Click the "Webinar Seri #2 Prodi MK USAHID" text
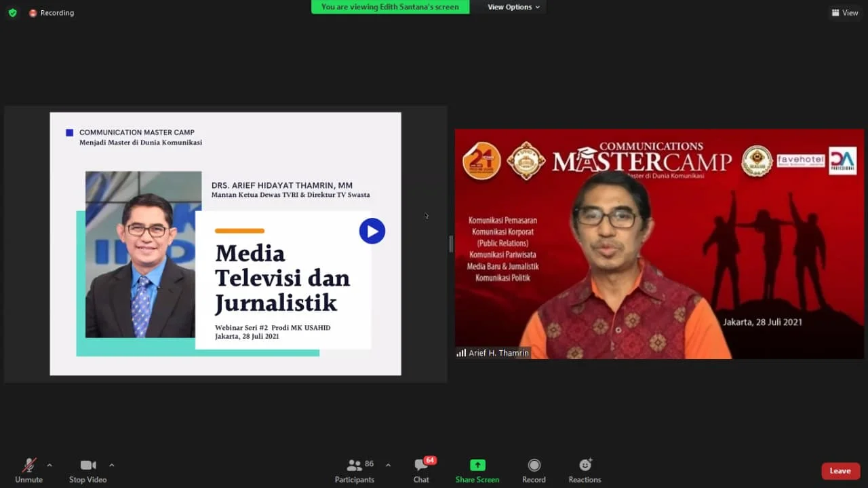 (273, 328)
